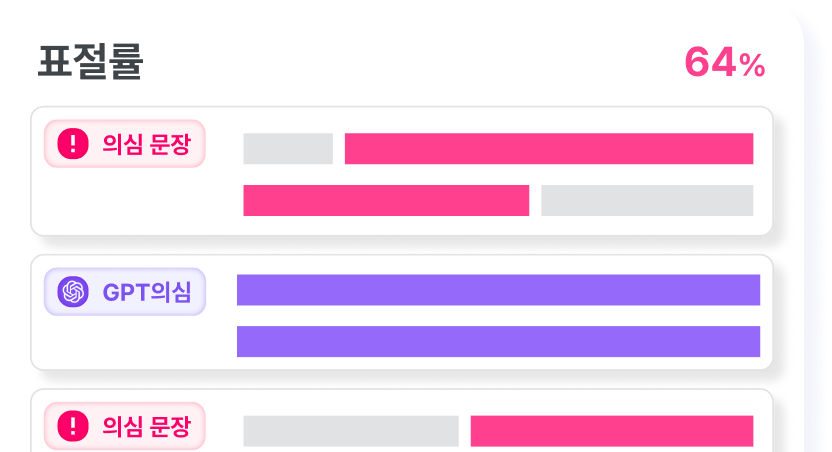Select the pink bar in the top card's second row
The image size is (832, 452).
point(386,200)
